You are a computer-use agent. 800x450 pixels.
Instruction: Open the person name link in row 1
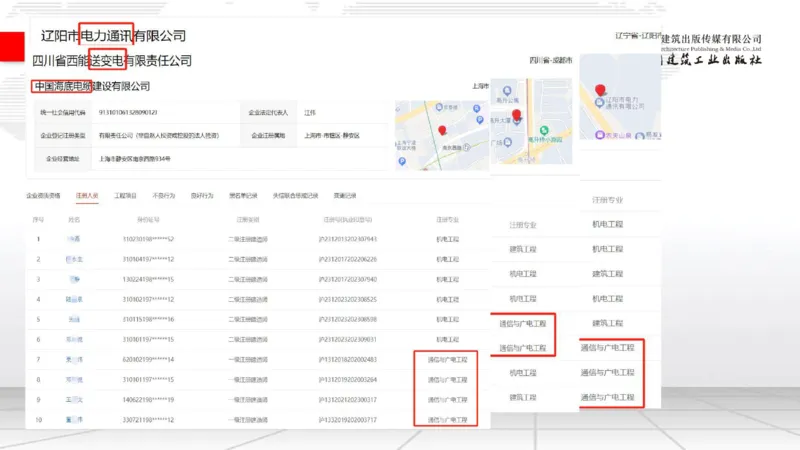click(x=74, y=239)
